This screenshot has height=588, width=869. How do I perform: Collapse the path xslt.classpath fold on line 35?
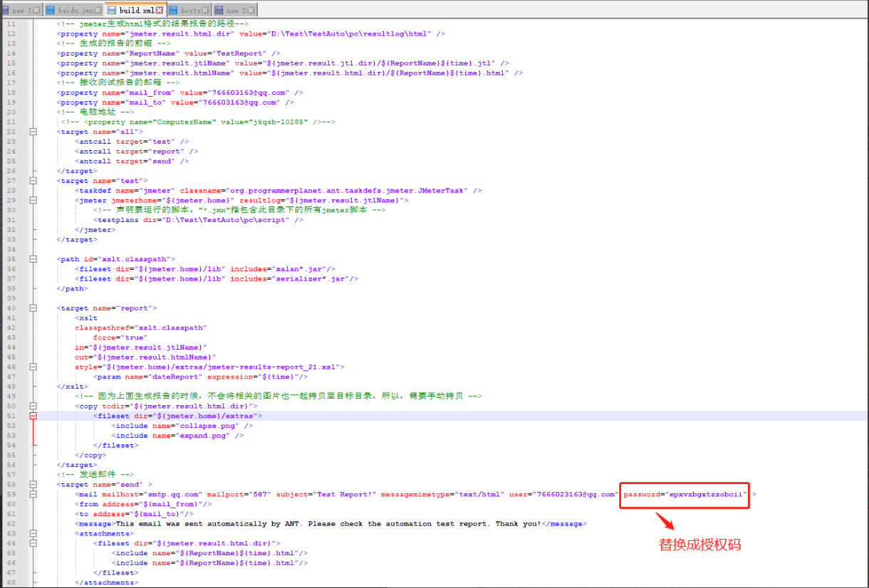point(33,259)
